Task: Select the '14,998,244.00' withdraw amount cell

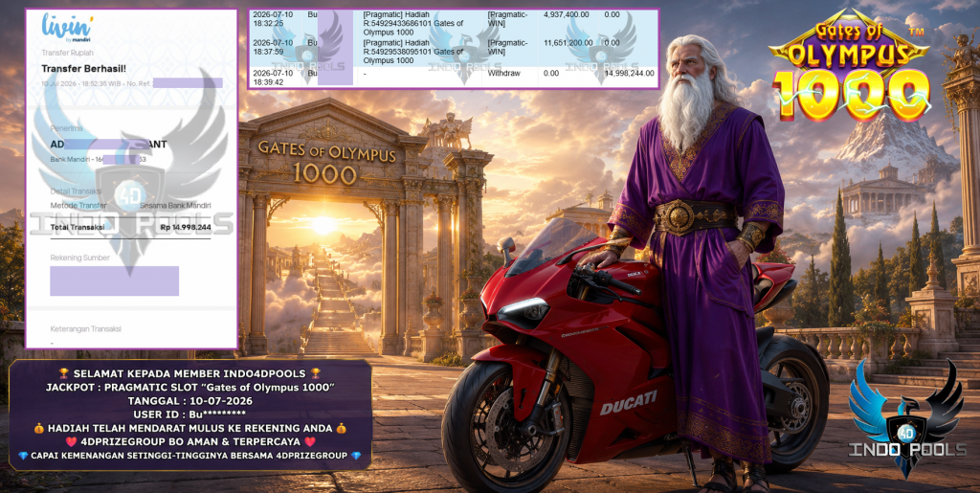Action: [x=630, y=73]
